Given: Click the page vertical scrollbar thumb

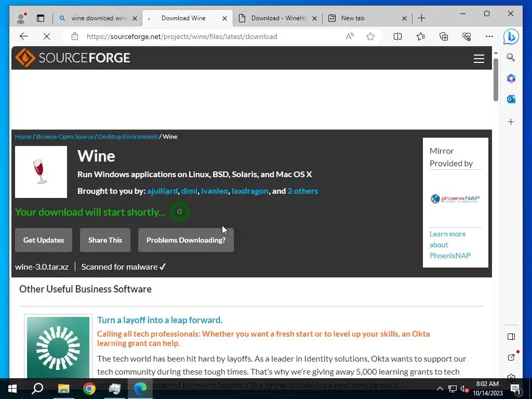Looking at the screenshot, I should 496,79.
